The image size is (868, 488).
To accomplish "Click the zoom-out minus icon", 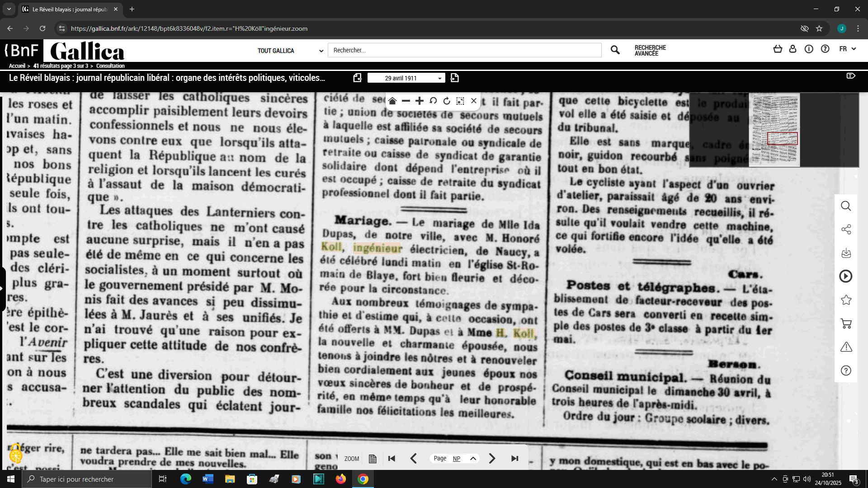I will click(x=406, y=101).
